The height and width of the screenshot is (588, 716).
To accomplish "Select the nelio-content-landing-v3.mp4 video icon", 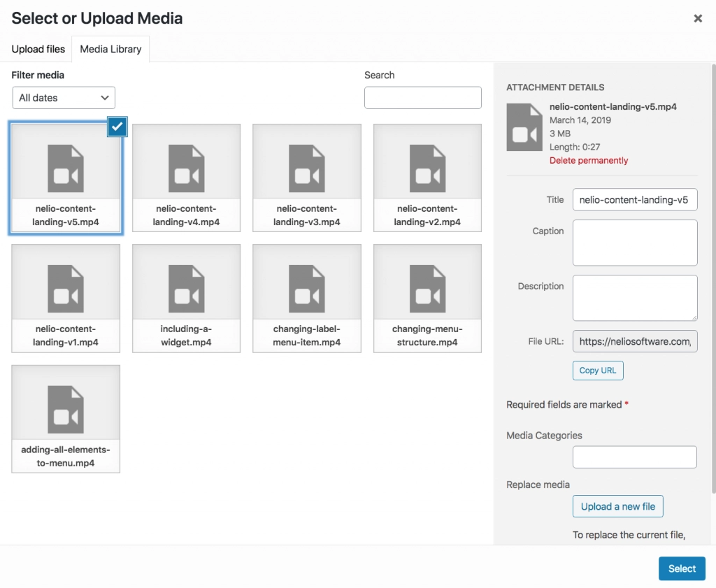I will pos(307,169).
